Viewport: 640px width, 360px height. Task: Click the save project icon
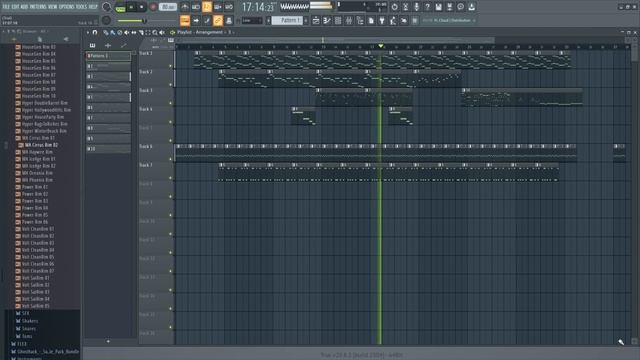click(x=438, y=7)
